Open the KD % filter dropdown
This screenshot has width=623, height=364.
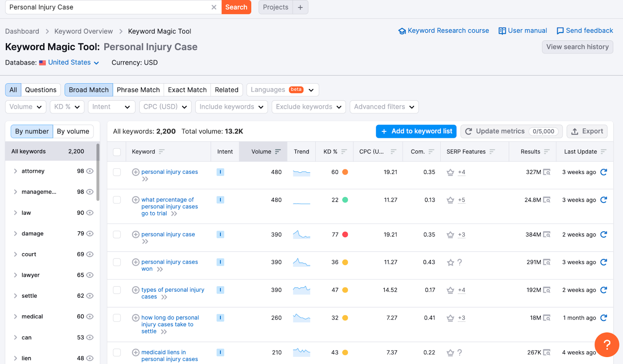(x=67, y=107)
